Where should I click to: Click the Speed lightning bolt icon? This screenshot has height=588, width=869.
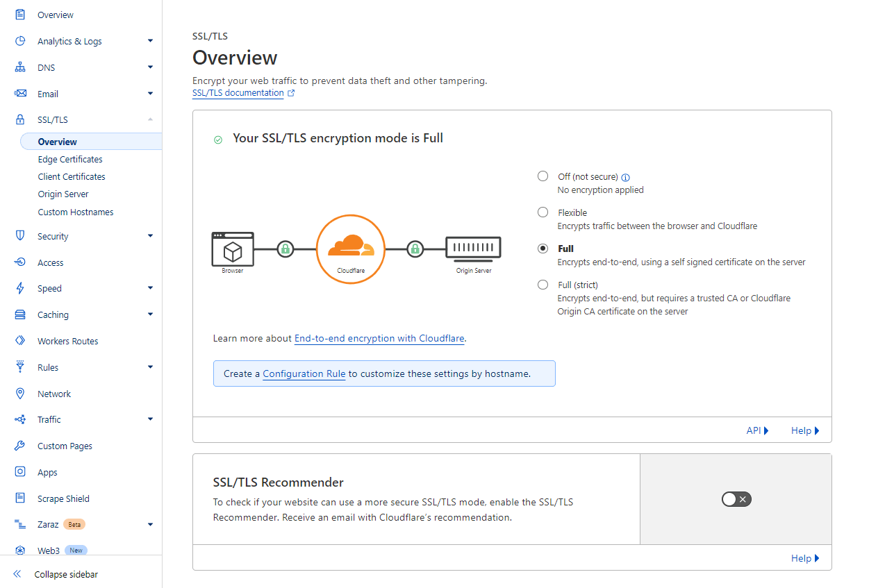[20, 288]
